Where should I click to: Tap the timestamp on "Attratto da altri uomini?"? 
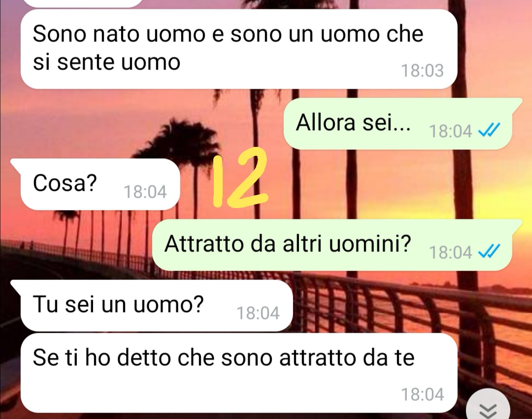click(x=451, y=252)
